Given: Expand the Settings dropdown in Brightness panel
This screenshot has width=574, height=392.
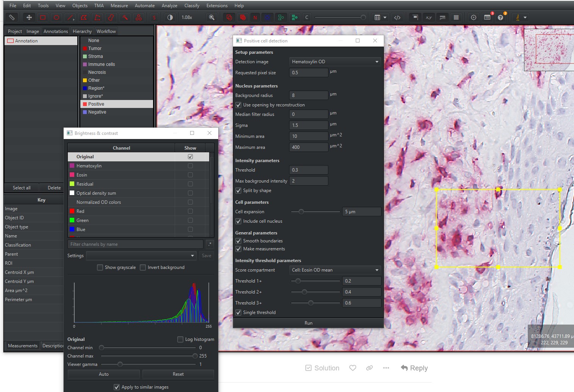Looking at the screenshot, I should click(x=141, y=256).
